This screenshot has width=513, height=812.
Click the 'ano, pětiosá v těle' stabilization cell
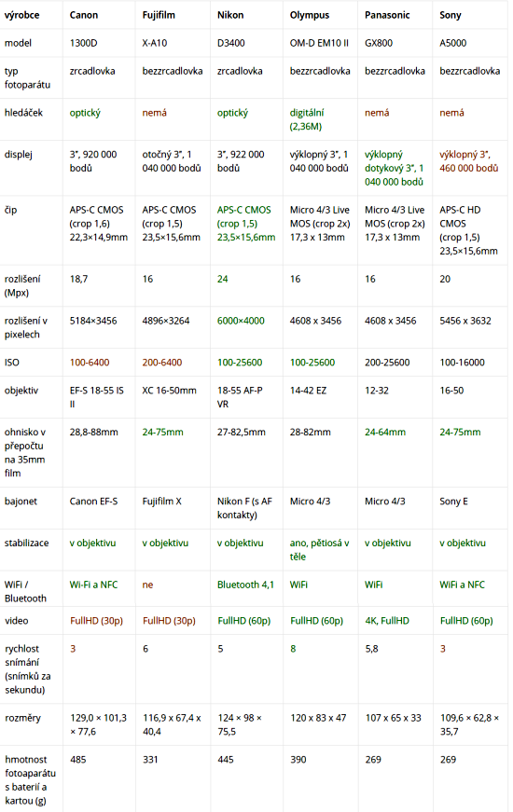[x=319, y=550]
